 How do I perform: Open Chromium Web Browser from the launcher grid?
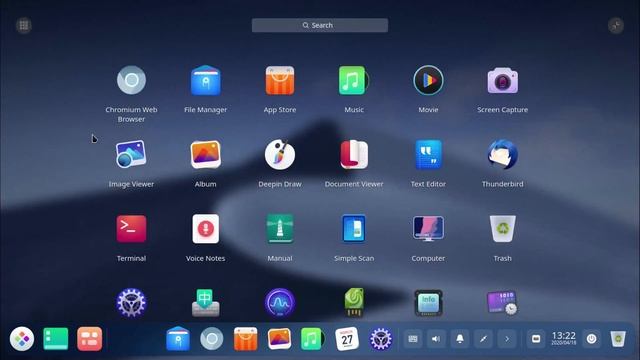pos(131,80)
